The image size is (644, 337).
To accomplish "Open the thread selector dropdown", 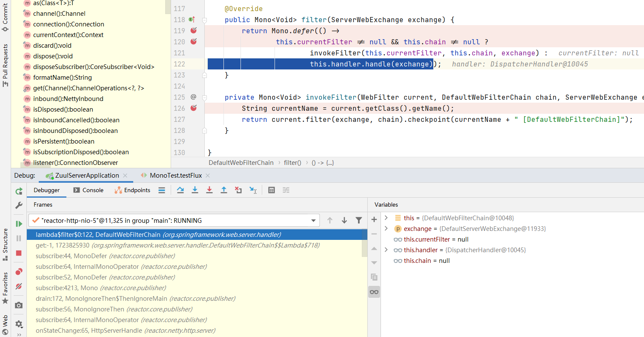I will 174,220.
